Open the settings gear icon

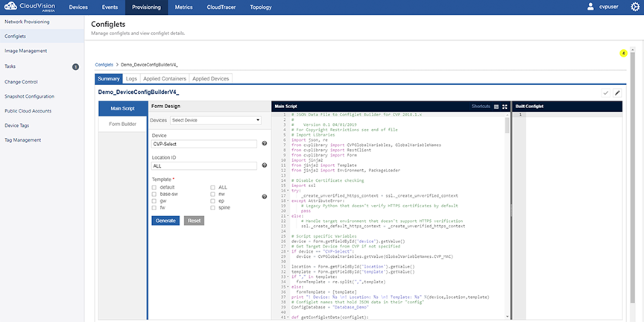pyautogui.click(x=635, y=7)
